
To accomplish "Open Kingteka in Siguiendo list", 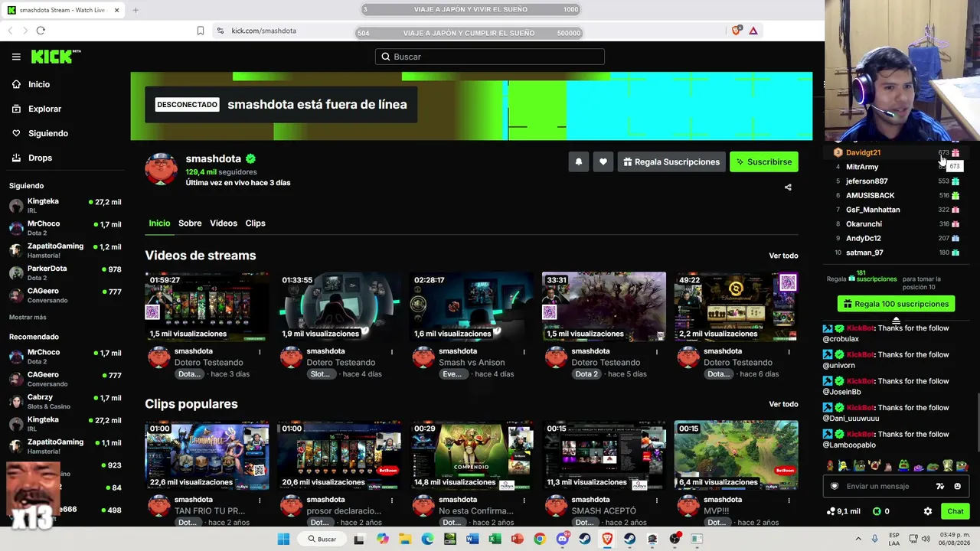I will [65, 205].
